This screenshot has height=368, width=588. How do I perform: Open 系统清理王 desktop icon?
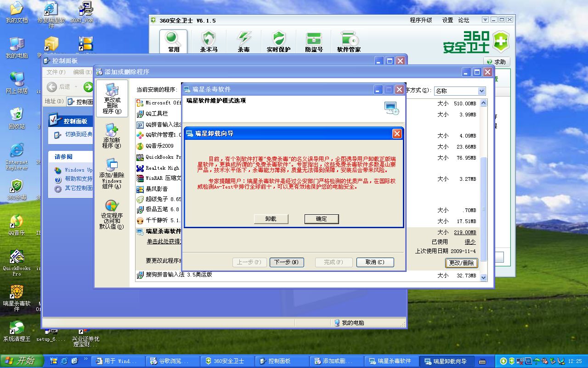(17, 331)
